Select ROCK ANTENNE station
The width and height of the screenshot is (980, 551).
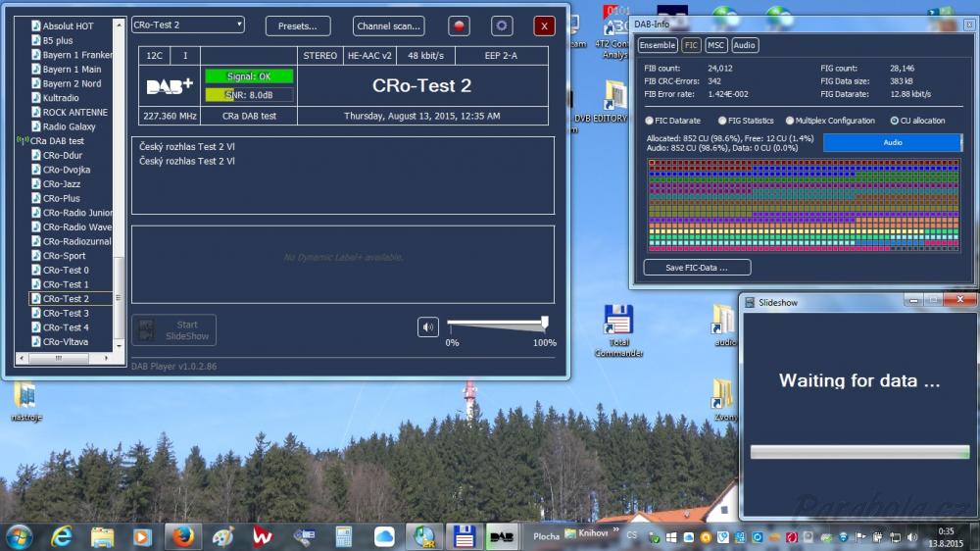74,112
